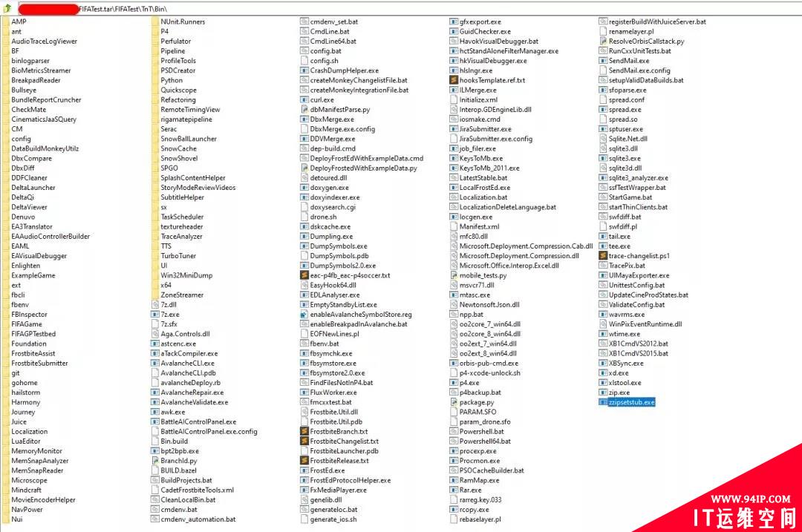Select the StartGame.bat file

click(630, 197)
